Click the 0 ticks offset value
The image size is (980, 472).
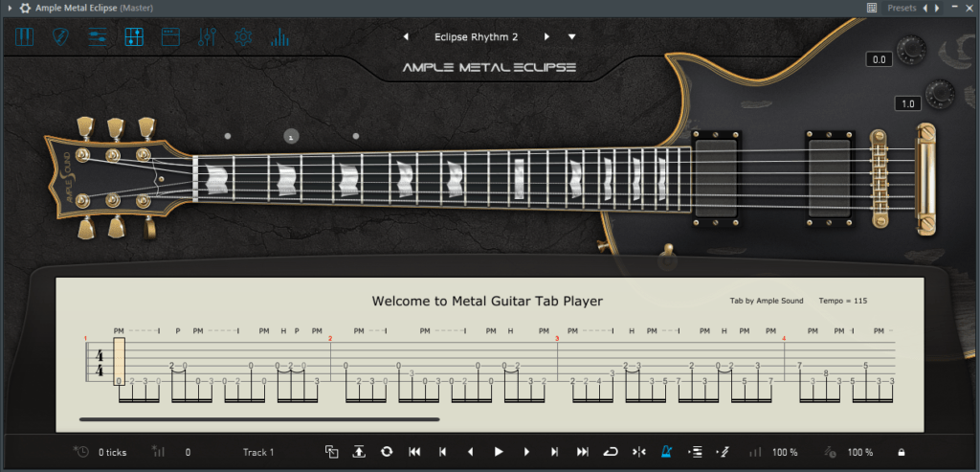[113, 452]
